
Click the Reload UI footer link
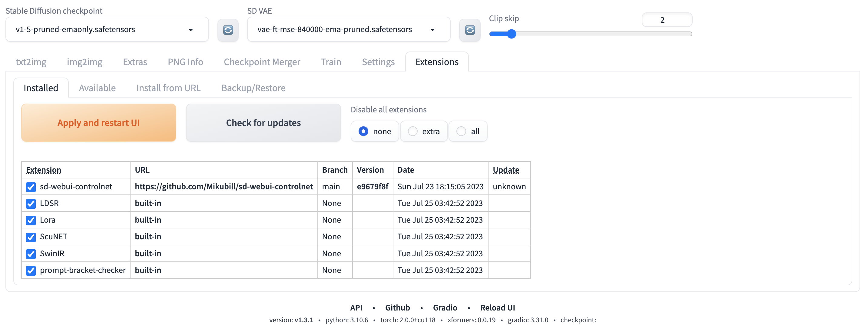[497, 308]
